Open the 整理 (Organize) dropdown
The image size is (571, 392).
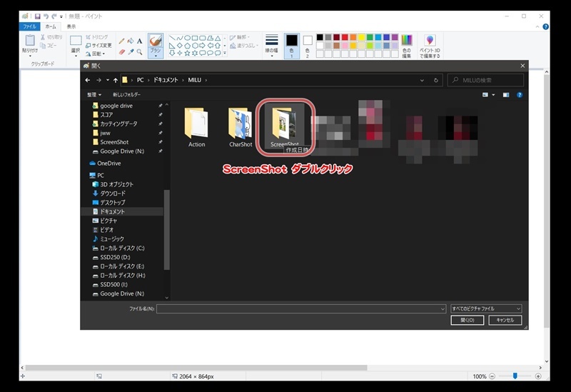(94, 94)
